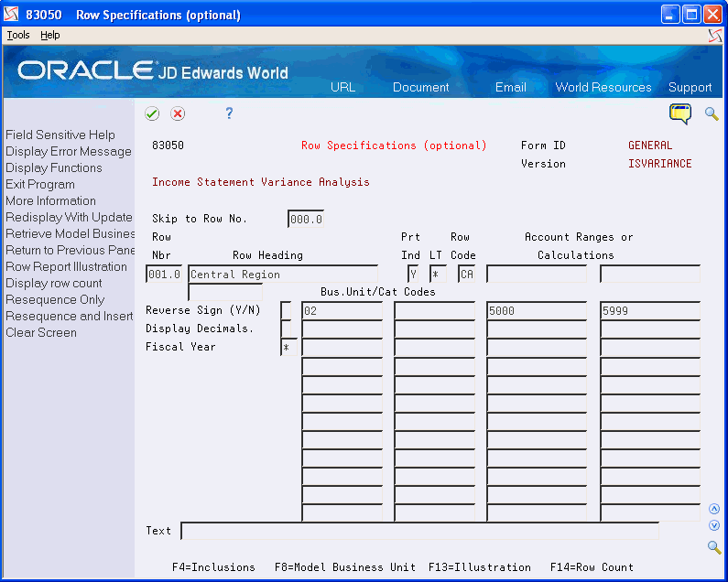
Task: Click the account range field 5000
Action: point(537,310)
